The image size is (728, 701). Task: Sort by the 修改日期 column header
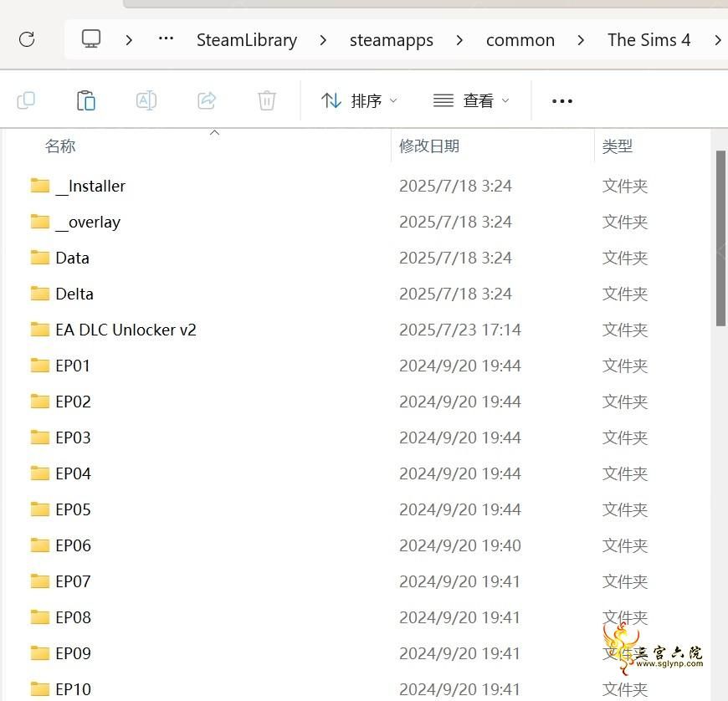coord(429,146)
